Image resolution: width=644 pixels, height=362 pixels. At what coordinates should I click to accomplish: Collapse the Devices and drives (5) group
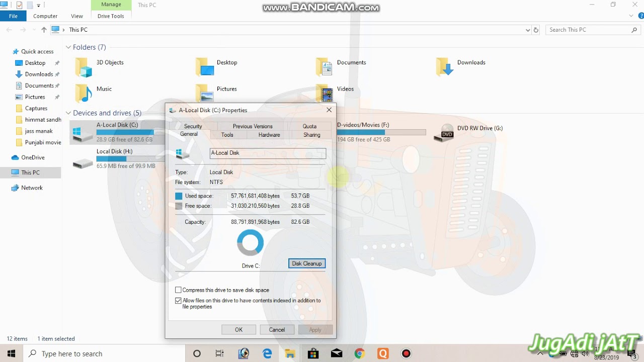(68, 113)
